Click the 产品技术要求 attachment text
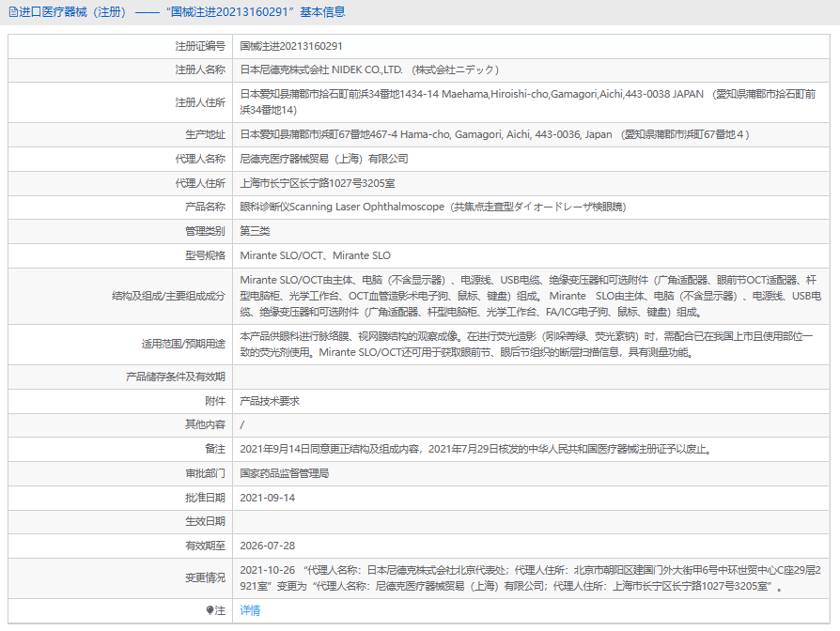 [270, 401]
